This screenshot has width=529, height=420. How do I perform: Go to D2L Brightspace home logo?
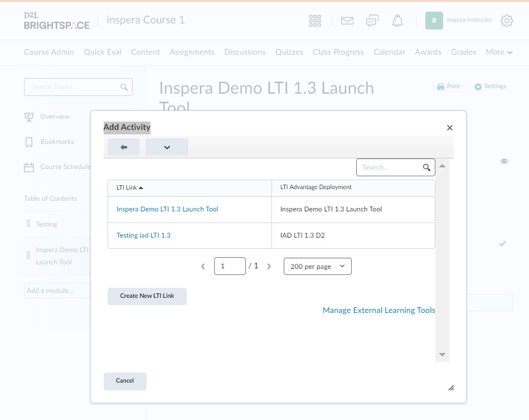coord(57,21)
